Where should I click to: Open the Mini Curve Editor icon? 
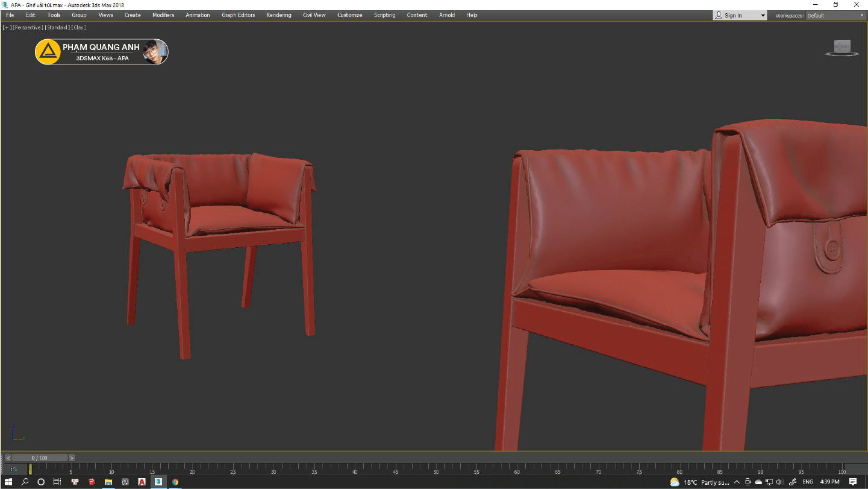(13, 468)
